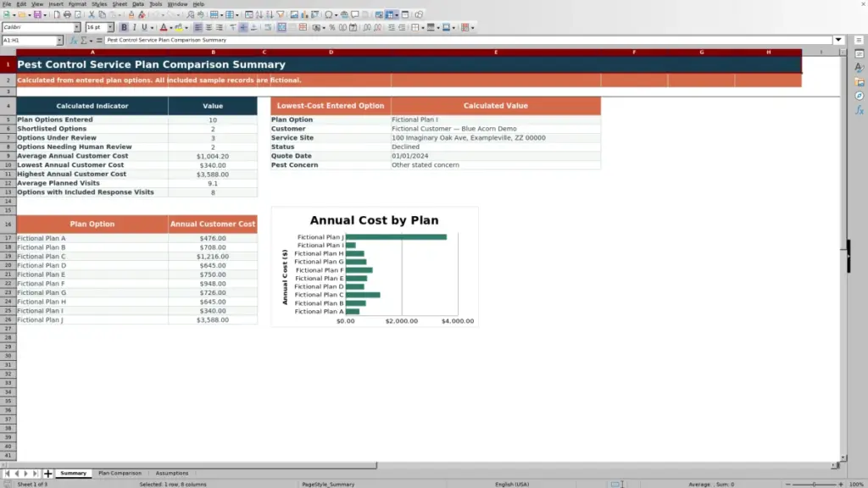Toggle Align Left for the cell
This screenshot has width=868, height=488.
(198, 28)
